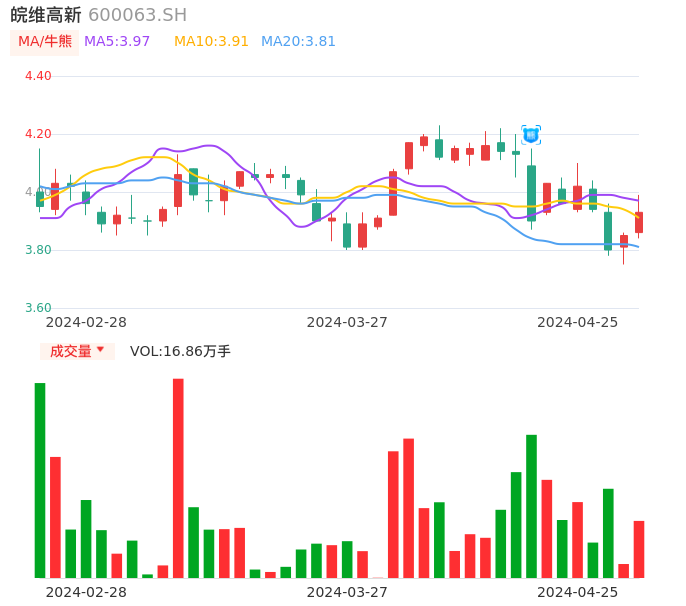Click the 皖维高新 stock name
The image size is (686, 606).
(45, 15)
